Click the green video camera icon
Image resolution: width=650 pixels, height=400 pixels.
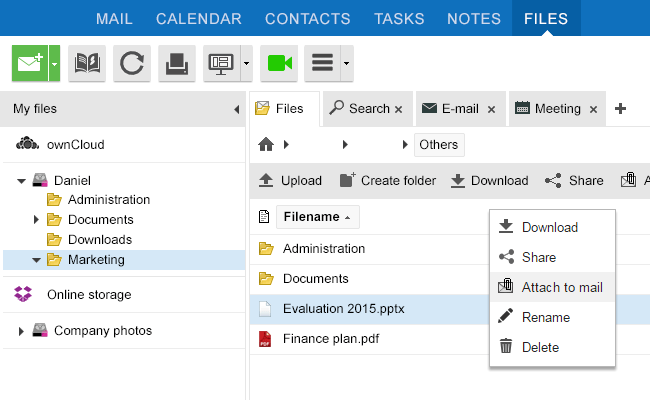tap(279, 63)
